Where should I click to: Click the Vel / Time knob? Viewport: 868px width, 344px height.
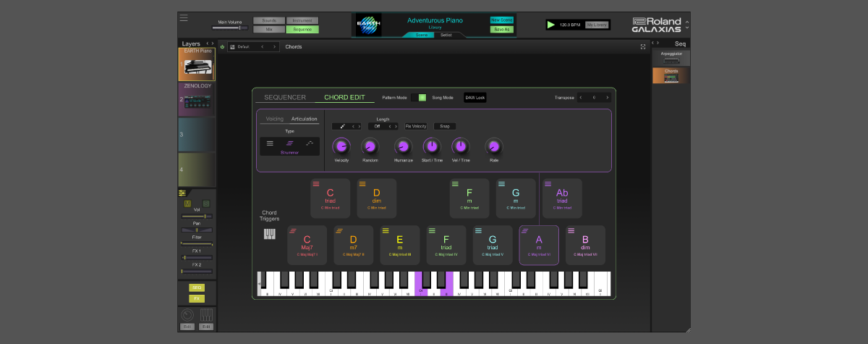click(460, 146)
